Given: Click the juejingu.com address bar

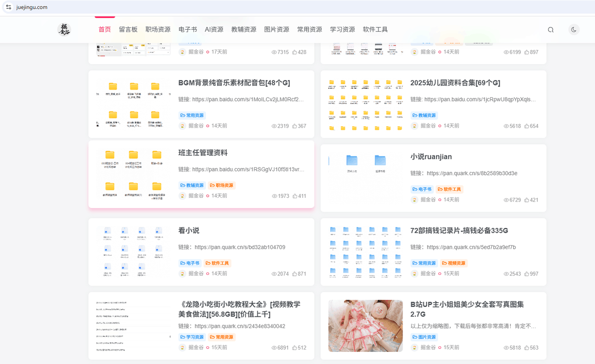Looking at the screenshot, I should (x=297, y=7).
